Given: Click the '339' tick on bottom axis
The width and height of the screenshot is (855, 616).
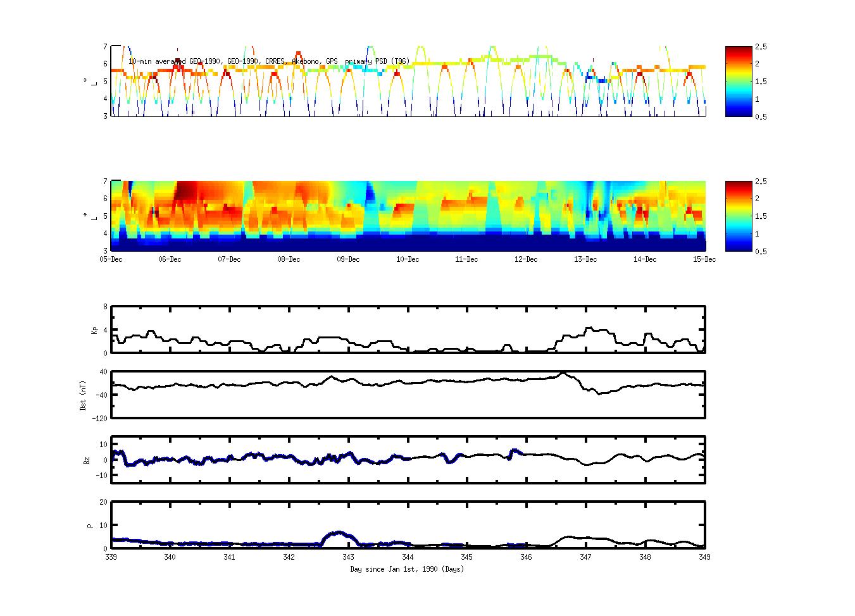Looking at the screenshot, I should click(x=111, y=557).
